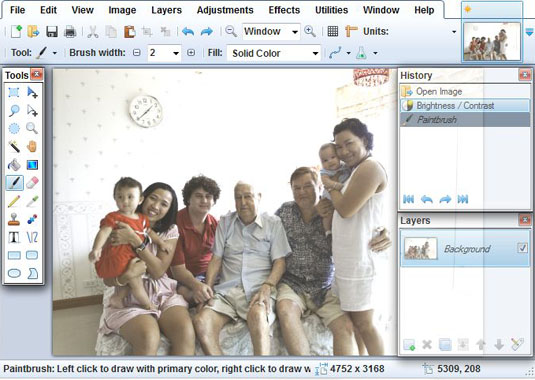535x380 pixels.
Task: Select the Rectangle shape tool
Action: tap(14, 255)
